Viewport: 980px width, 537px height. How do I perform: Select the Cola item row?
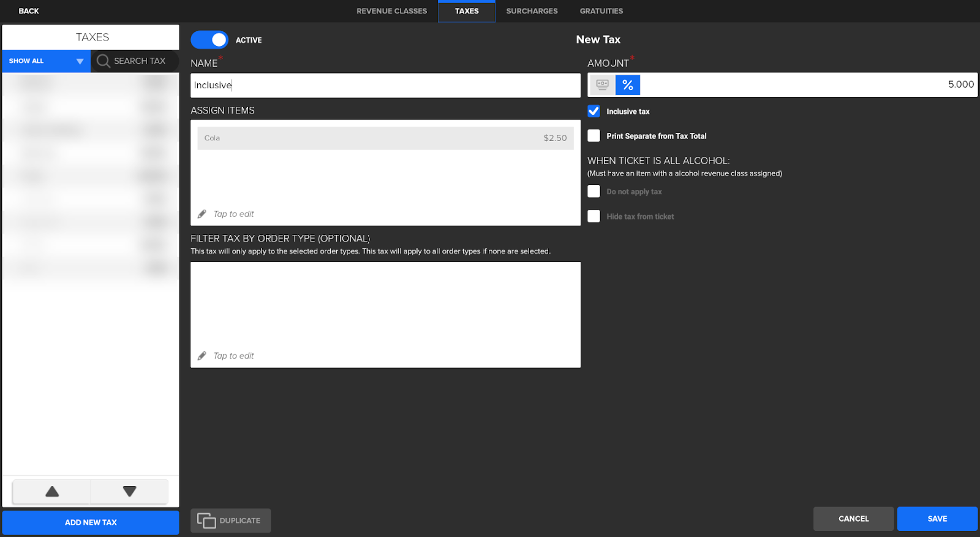point(385,139)
